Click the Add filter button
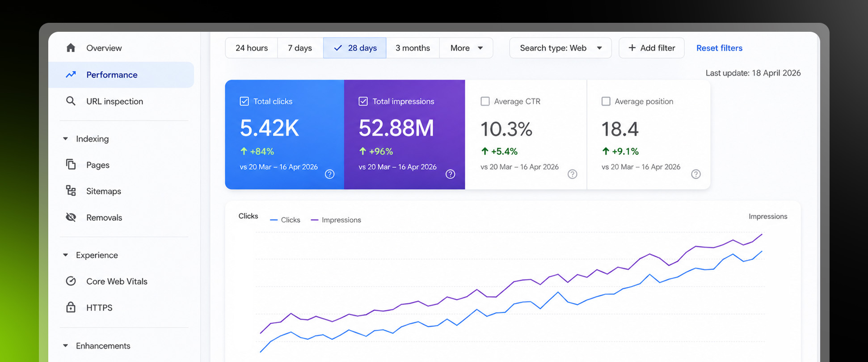868x362 pixels. pos(651,48)
